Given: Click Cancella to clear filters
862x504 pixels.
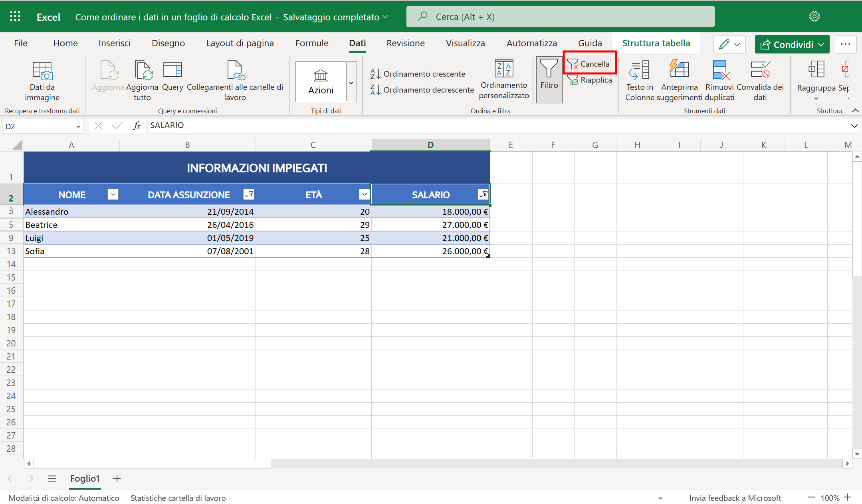Looking at the screenshot, I should tap(590, 64).
